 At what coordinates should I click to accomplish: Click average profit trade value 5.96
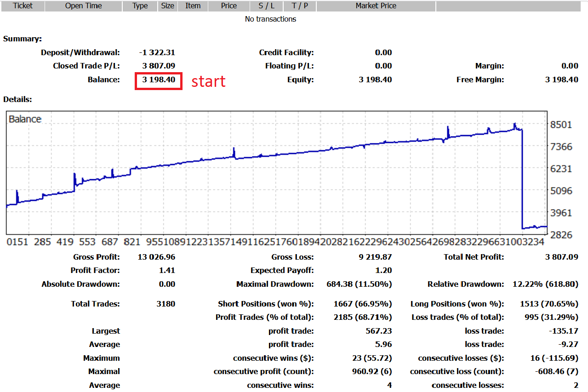(383, 345)
